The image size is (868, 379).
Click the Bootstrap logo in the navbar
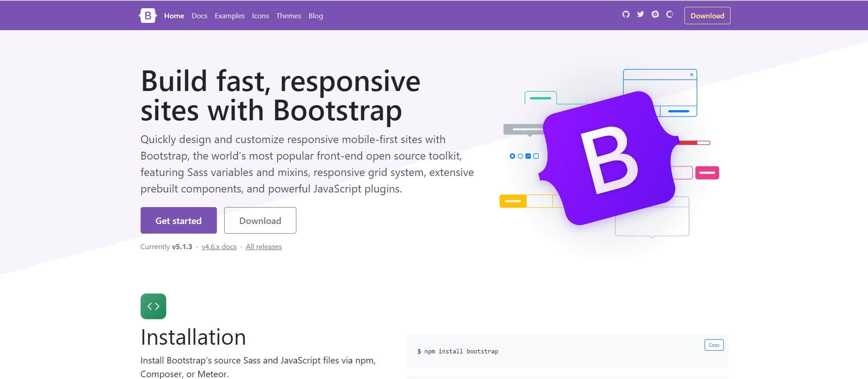(x=147, y=16)
